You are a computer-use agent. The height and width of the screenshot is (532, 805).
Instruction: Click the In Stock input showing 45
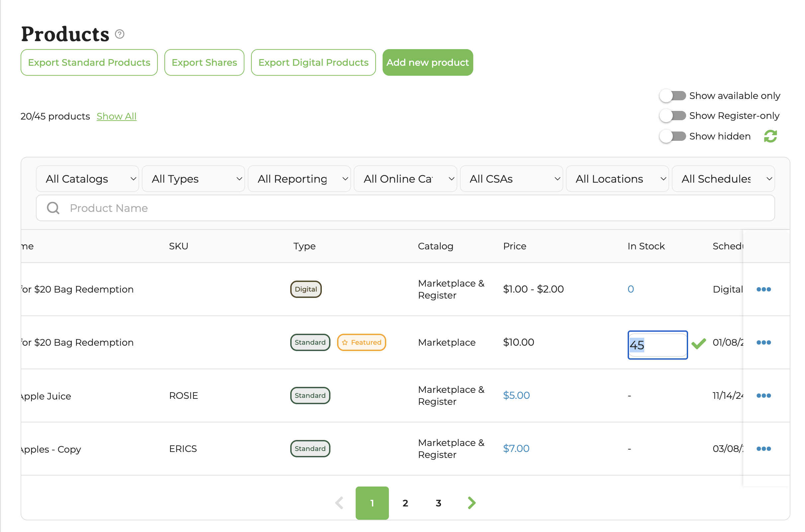point(658,345)
